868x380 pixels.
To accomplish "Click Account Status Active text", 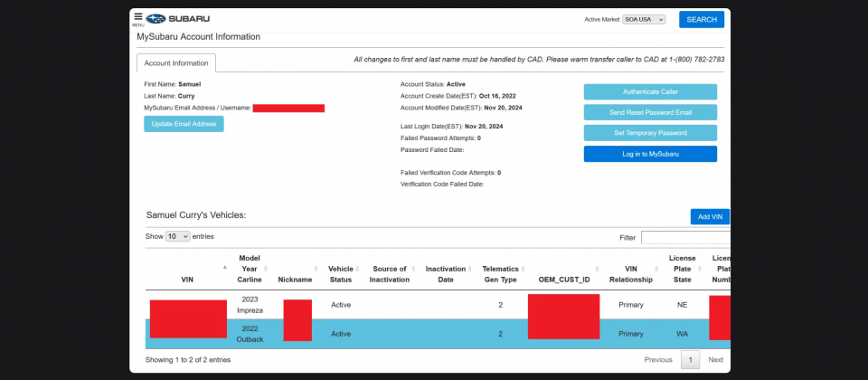I will pyautogui.click(x=433, y=84).
